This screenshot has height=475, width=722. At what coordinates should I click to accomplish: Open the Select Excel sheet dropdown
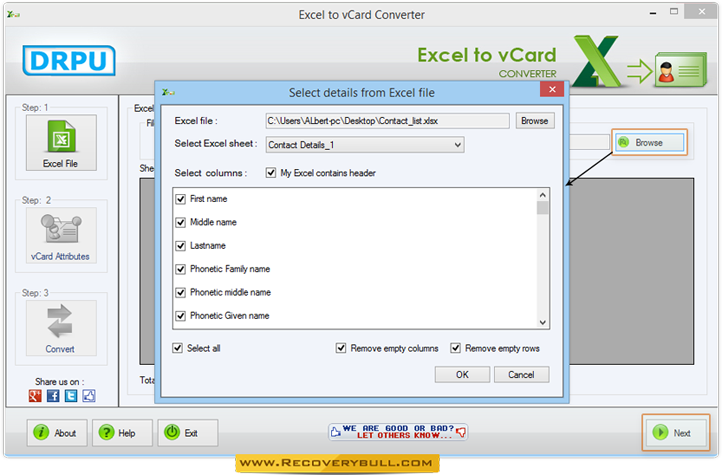[365, 145]
